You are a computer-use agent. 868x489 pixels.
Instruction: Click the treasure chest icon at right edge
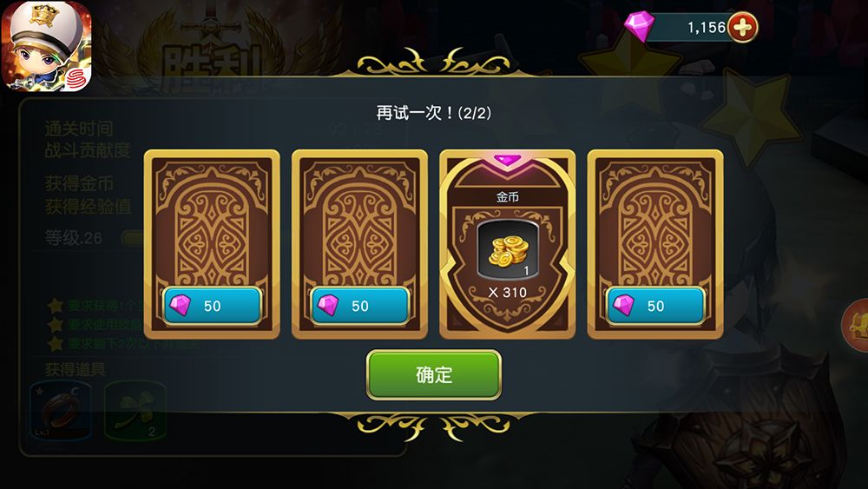point(855,325)
